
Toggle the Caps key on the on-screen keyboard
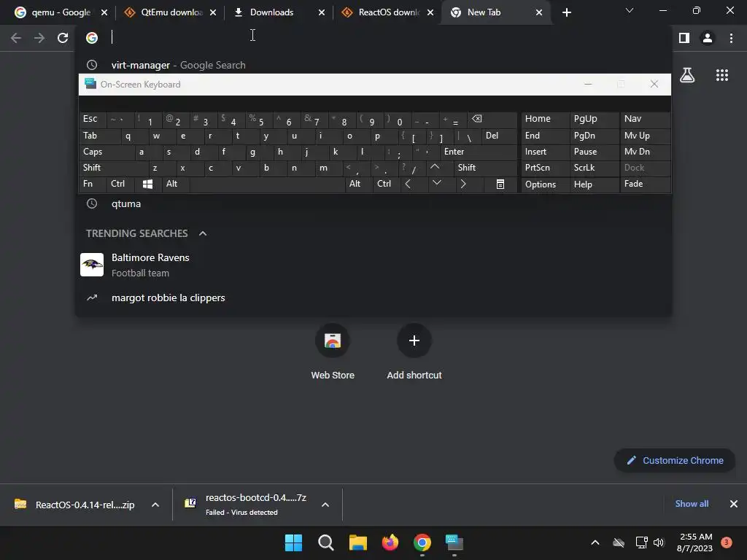point(107,152)
